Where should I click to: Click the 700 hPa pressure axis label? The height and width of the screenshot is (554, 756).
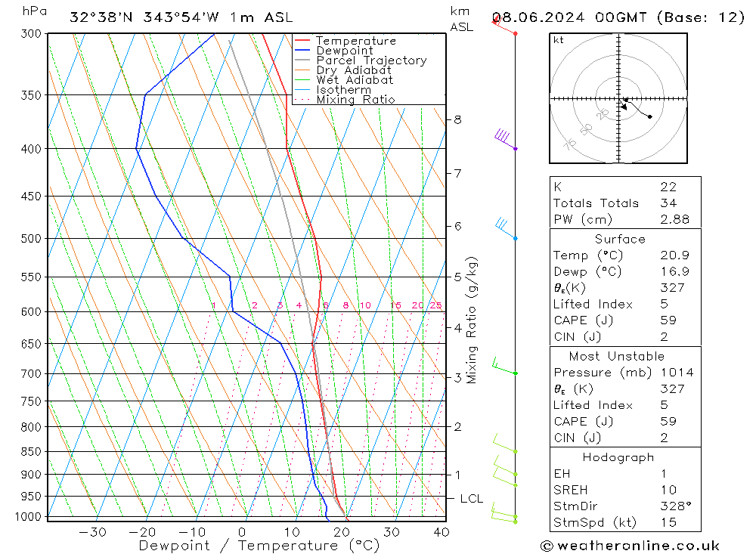click(x=31, y=373)
